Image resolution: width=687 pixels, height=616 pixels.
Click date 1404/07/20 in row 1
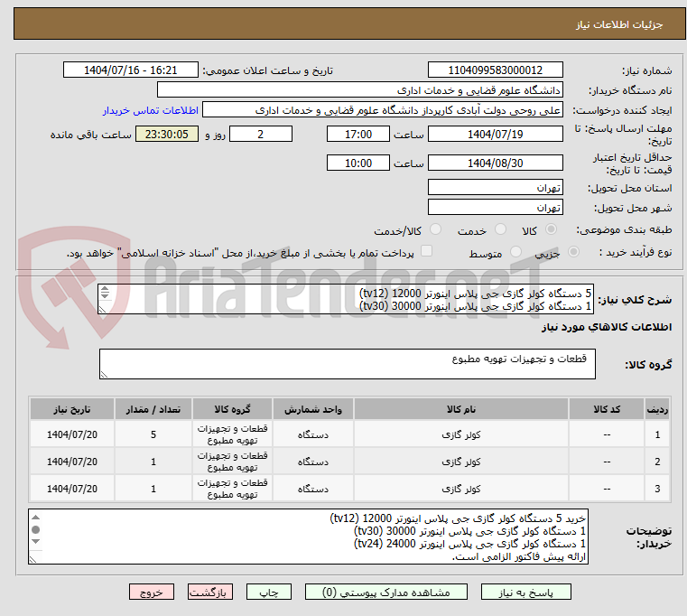(x=72, y=434)
